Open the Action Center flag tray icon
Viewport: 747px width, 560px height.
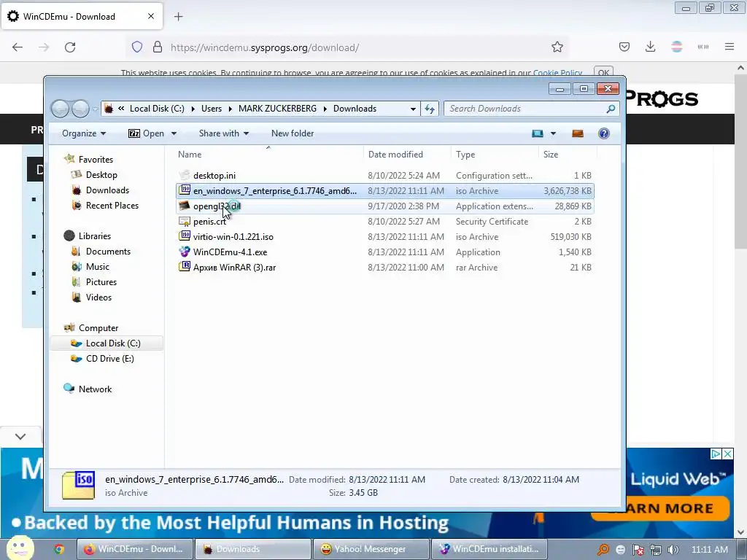pos(638,550)
